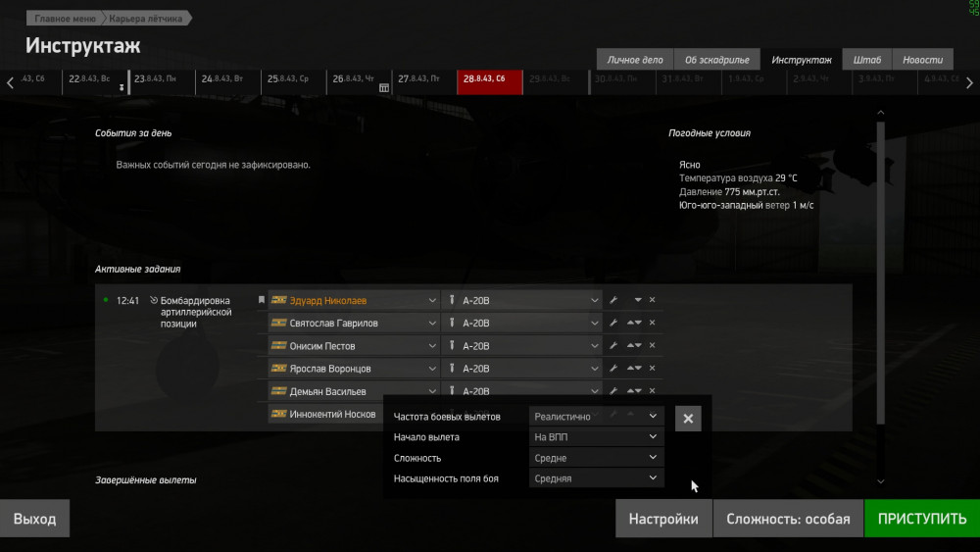Select date 27.8.43, Пт on timeline
980x552 pixels.
(x=424, y=82)
